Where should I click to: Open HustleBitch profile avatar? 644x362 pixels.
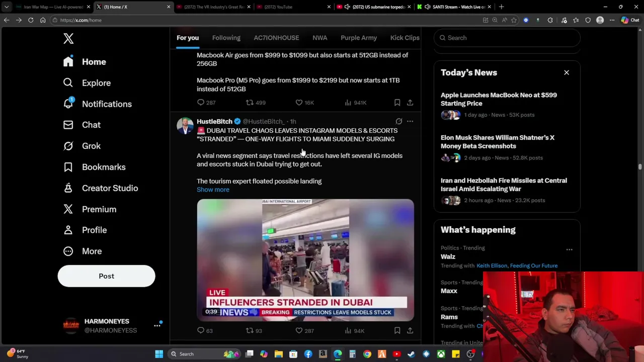click(x=185, y=125)
